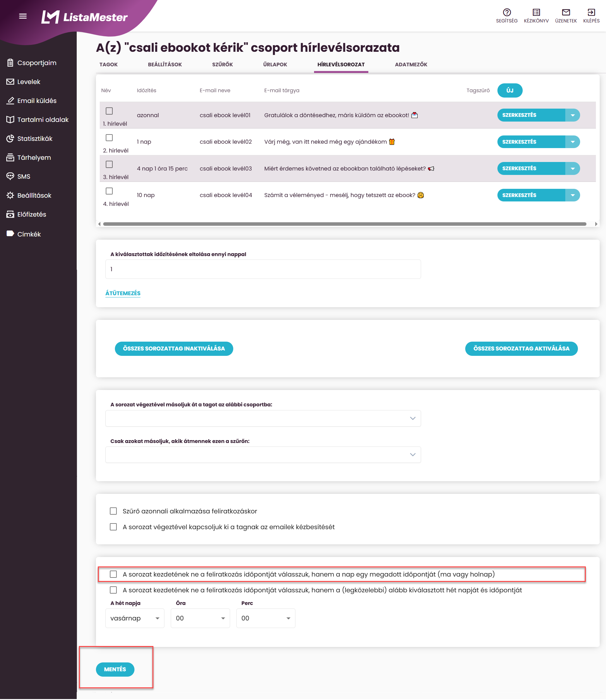Screen dimensions: 606x700
Task: Click the '4 nap 1 óra 15 perc' timing cell
Action: point(162,169)
